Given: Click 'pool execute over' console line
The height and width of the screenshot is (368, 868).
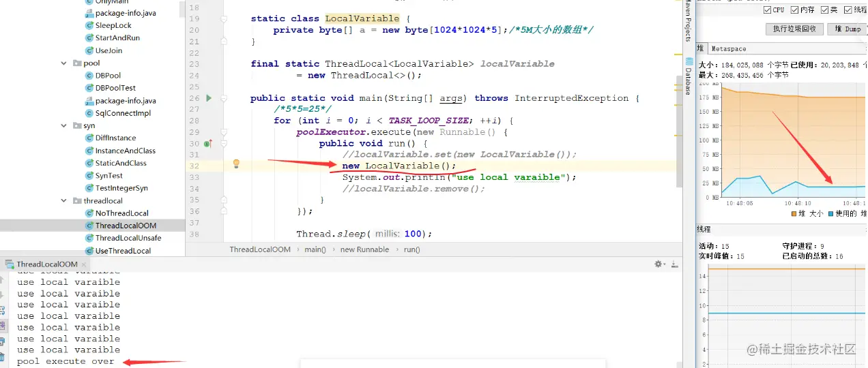Looking at the screenshot, I should (x=66, y=361).
